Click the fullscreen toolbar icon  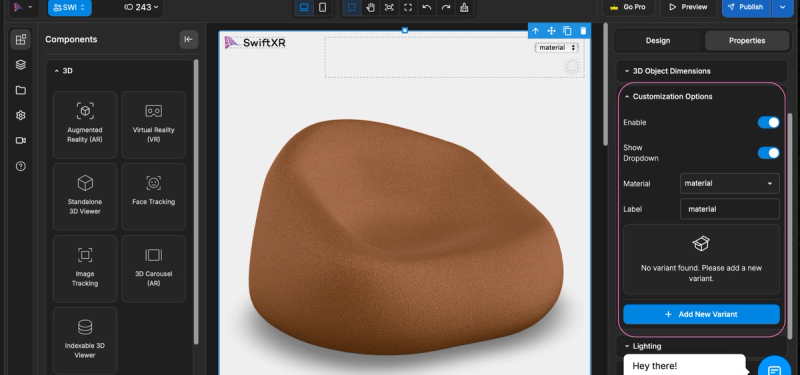pos(408,7)
